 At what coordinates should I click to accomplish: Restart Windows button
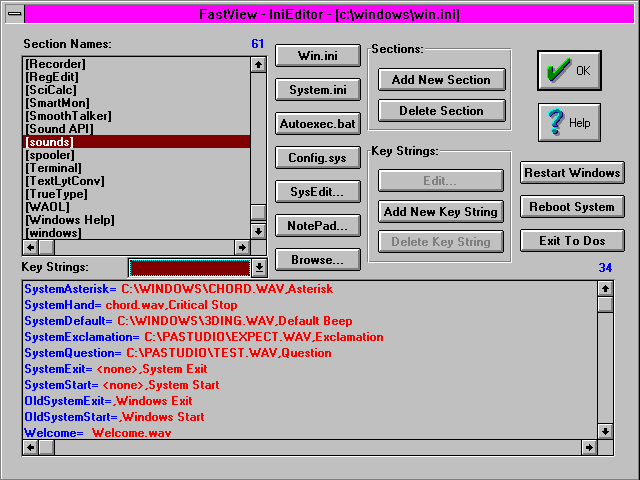point(572,173)
